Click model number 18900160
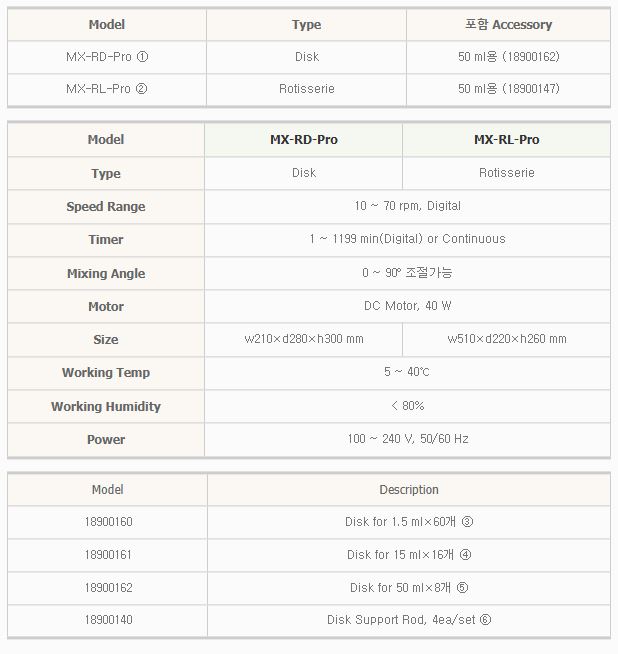 pos(108,522)
